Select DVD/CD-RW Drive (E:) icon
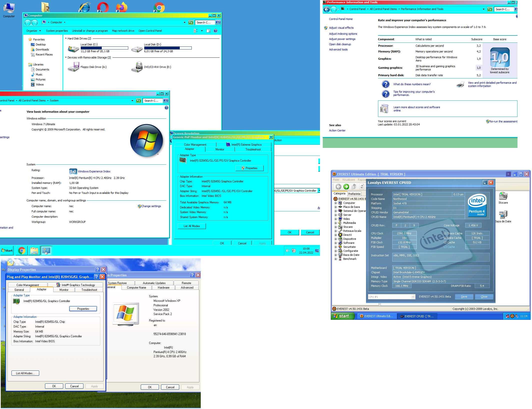The height and width of the screenshot is (409, 532). (x=137, y=67)
